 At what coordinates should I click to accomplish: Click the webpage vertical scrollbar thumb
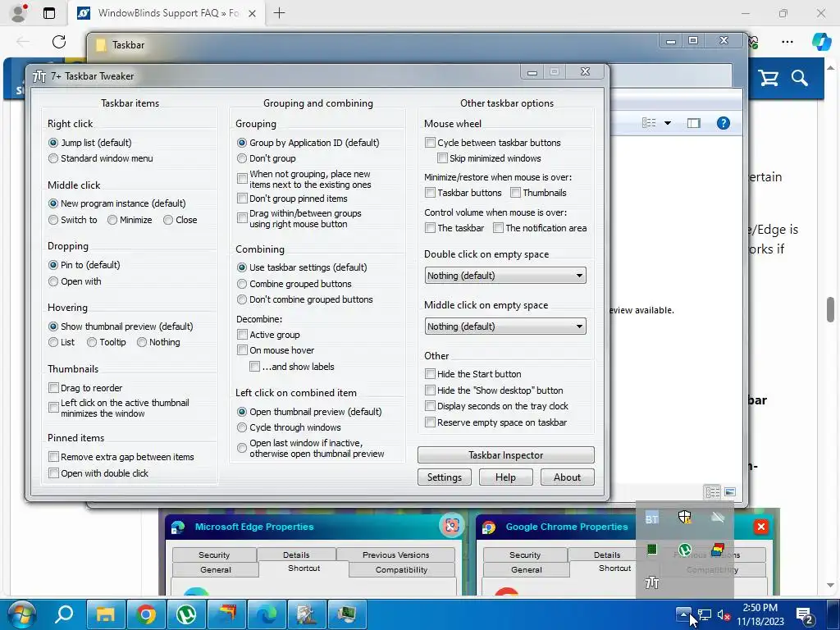point(830,309)
